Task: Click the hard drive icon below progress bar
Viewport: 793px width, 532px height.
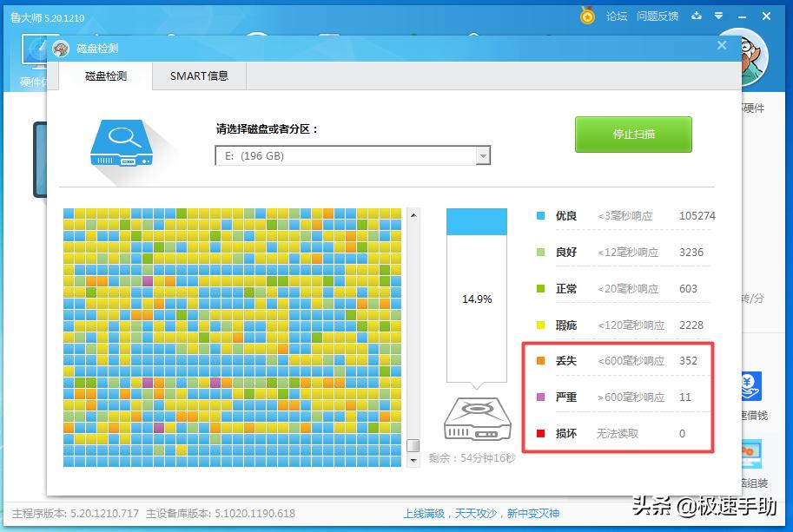Action: pyautogui.click(x=476, y=419)
